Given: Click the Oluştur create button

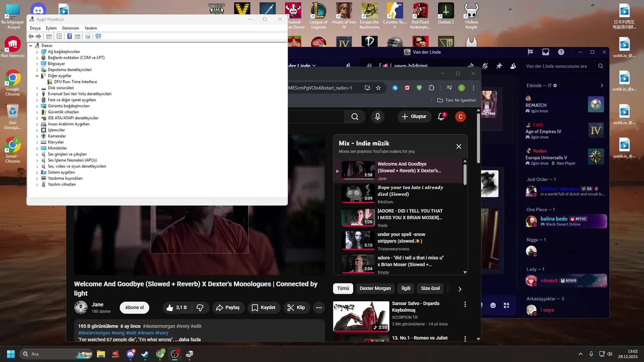Looking at the screenshot, I should click(x=414, y=117).
